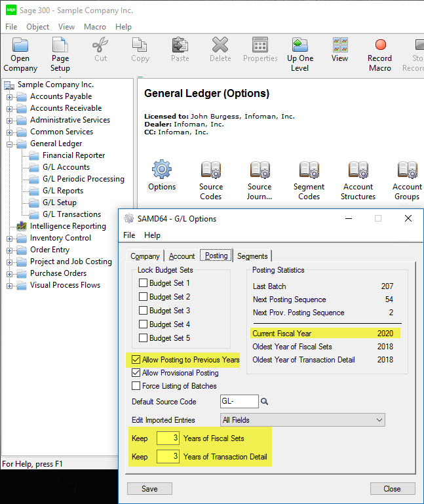424x504 pixels.
Task: Click the Cut scissors icon
Action: 100,45
